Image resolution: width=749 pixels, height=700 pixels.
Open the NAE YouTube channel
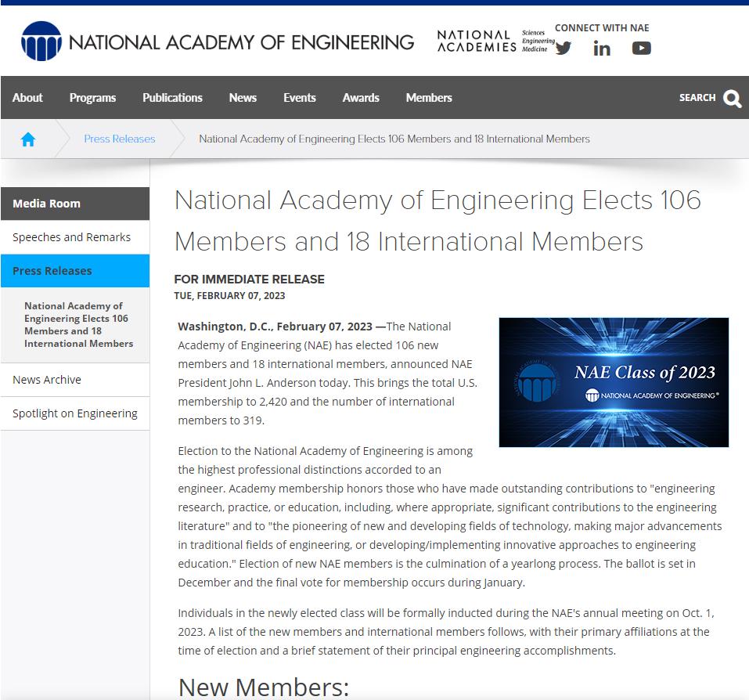pyautogui.click(x=641, y=49)
